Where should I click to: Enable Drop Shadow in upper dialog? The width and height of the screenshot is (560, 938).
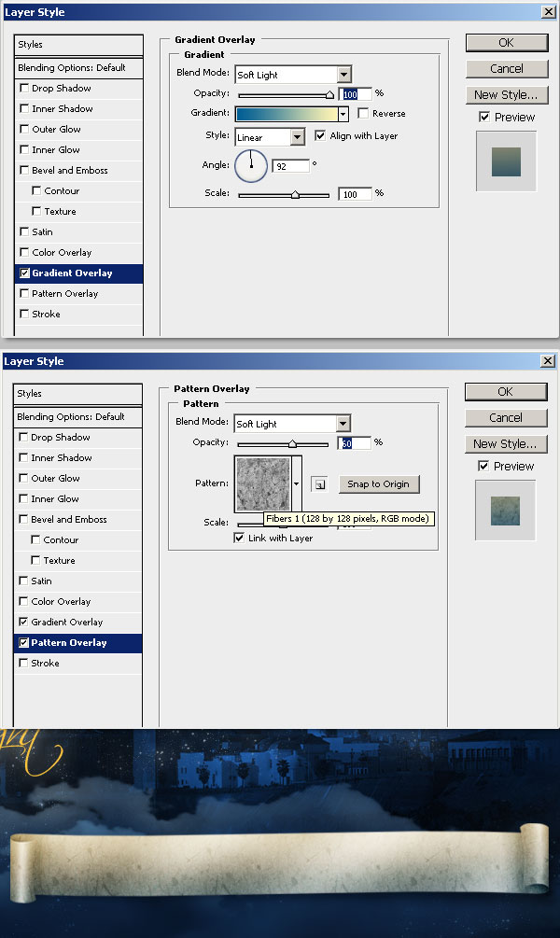pyautogui.click(x=24, y=88)
